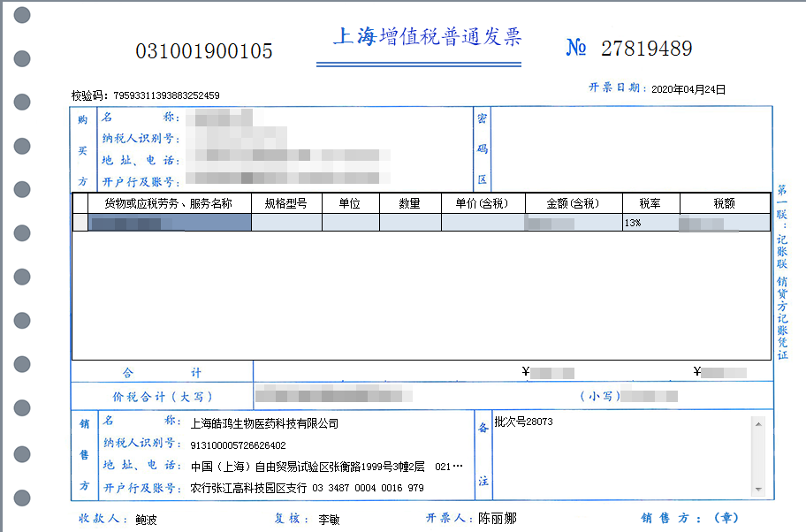Click the seller bank account field 农行张江高科技园区支行

tap(307, 488)
